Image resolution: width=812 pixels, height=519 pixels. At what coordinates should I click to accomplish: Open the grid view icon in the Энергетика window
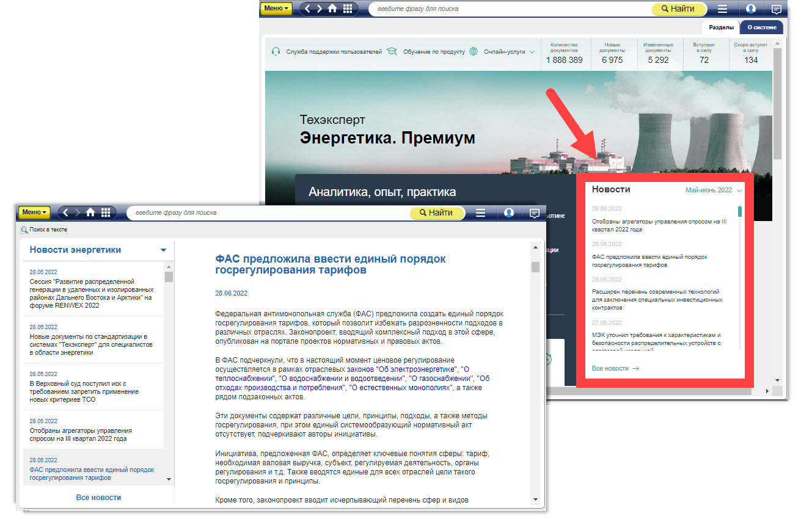pos(348,9)
